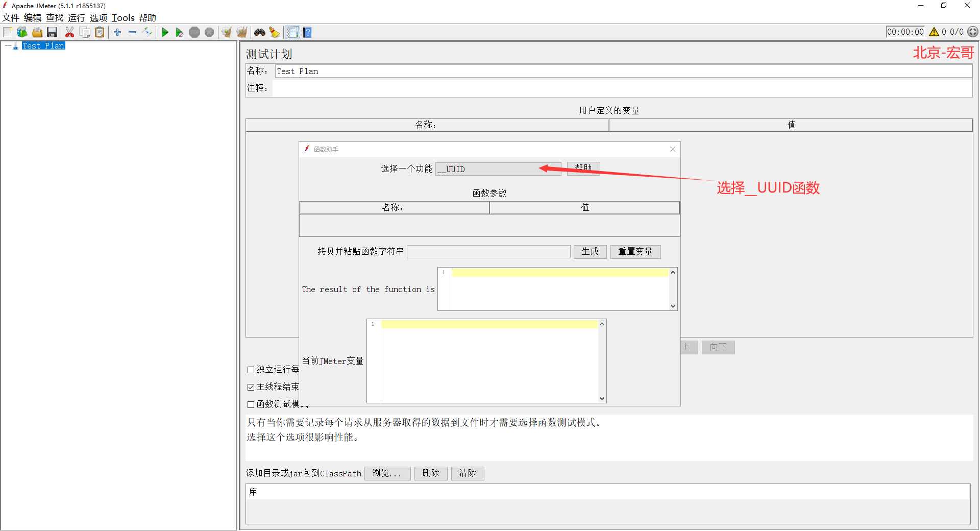Click the 生成 button
This screenshot has height=531, width=980.
(590, 252)
